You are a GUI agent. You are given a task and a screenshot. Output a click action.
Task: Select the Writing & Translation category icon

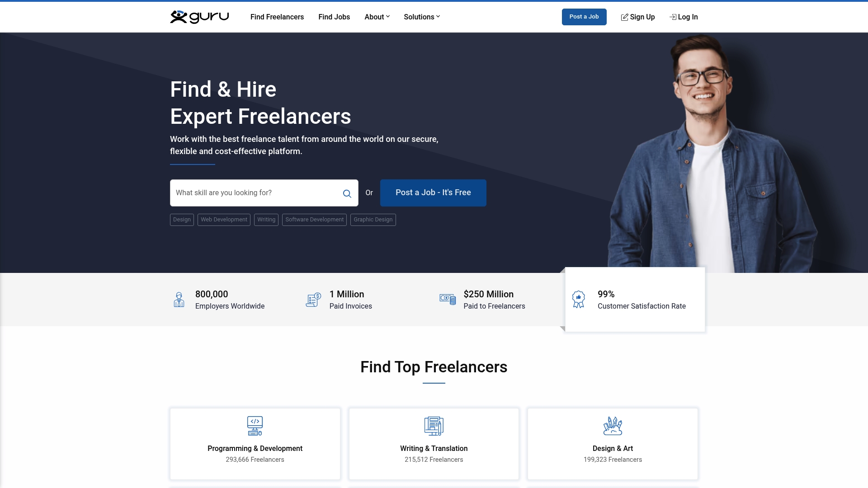434,425
